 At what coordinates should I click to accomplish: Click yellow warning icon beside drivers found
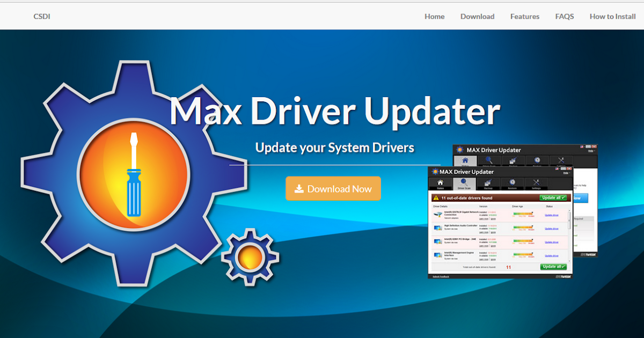coord(436,198)
